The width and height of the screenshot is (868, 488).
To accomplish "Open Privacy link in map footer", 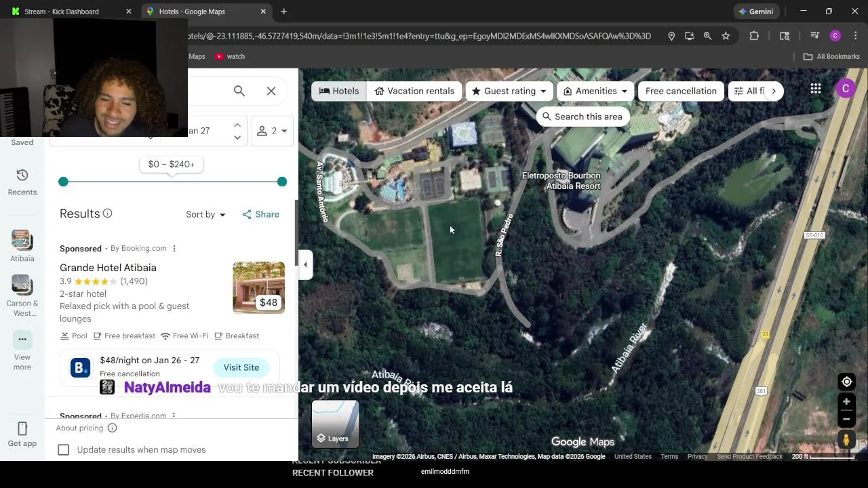I will (697, 457).
